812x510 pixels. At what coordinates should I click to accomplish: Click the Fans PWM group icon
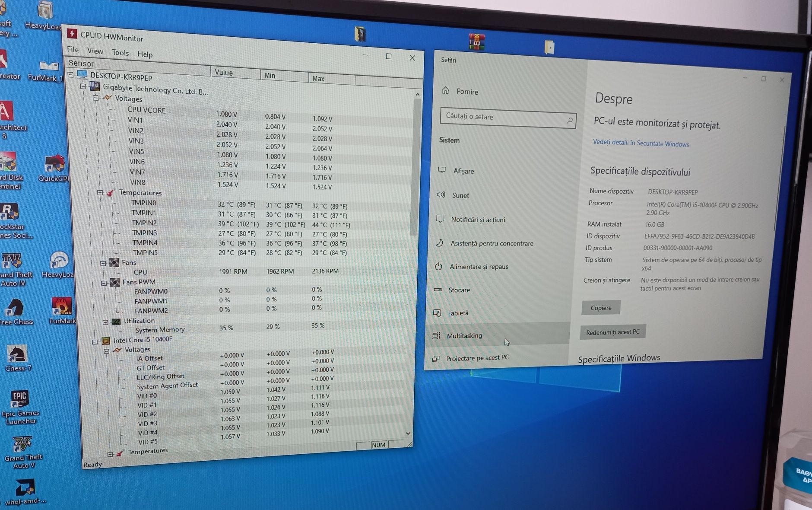pyautogui.click(x=115, y=282)
